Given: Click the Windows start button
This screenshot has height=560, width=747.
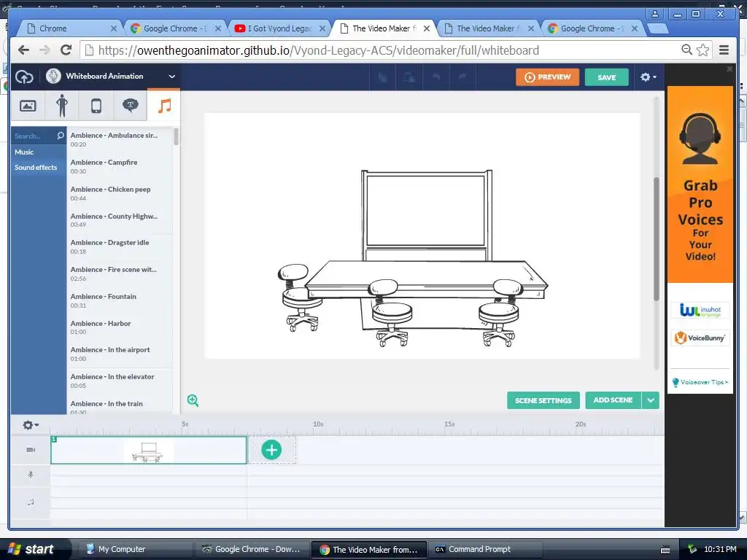Looking at the screenshot, I should (34, 549).
